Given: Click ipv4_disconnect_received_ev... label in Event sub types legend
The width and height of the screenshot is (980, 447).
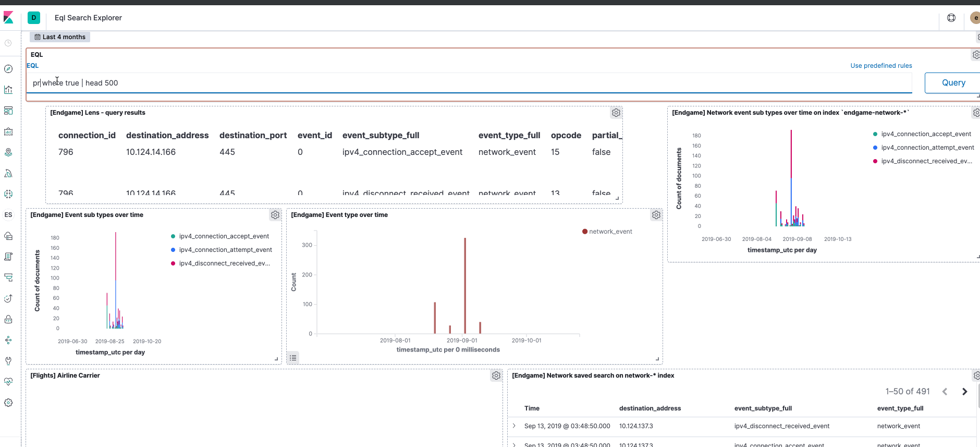Looking at the screenshot, I should point(225,263).
